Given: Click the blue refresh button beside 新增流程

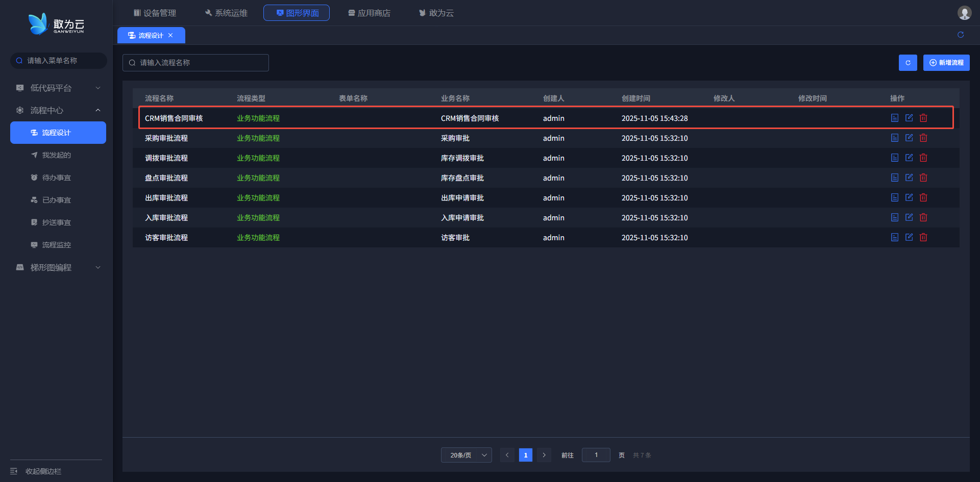Looking at the screenshot, I should (x=908, y=63).
